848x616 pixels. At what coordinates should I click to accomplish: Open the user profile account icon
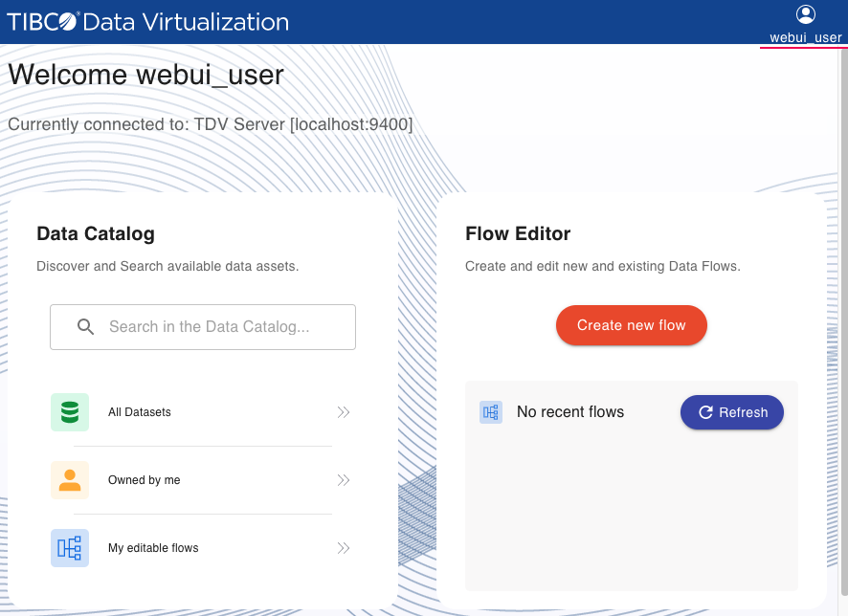[806, 14]
